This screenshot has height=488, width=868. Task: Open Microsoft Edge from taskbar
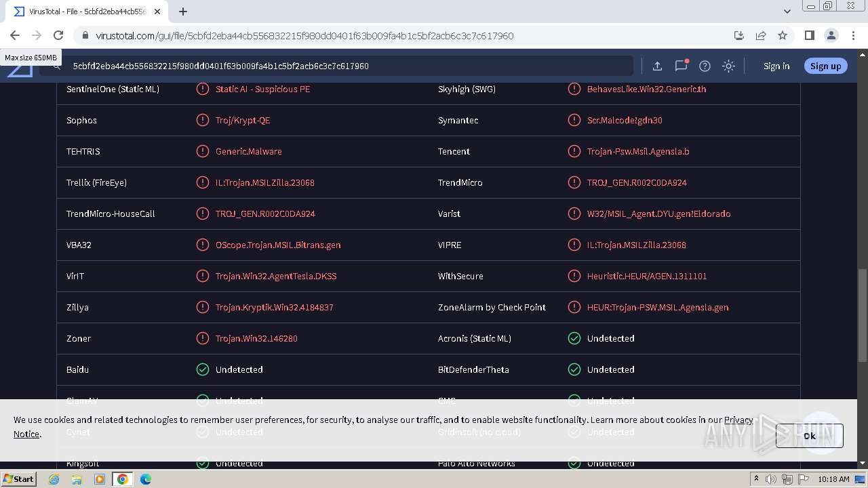tap(146, 479)
